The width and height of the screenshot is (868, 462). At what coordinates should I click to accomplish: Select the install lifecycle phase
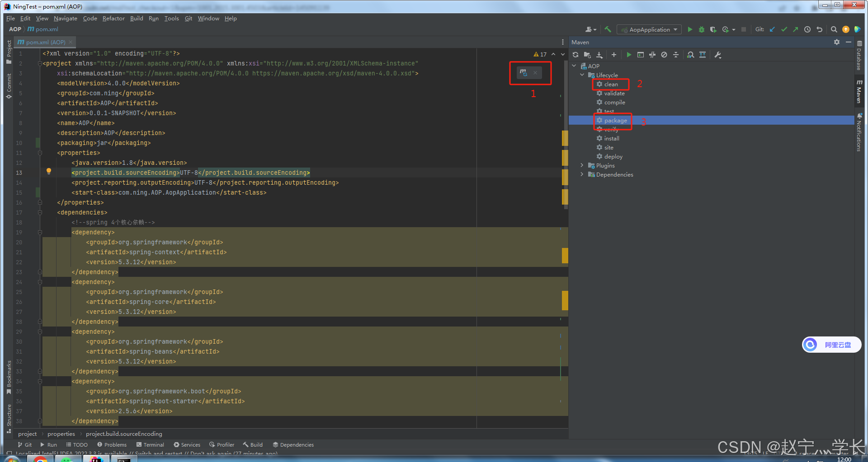(611, 138)
